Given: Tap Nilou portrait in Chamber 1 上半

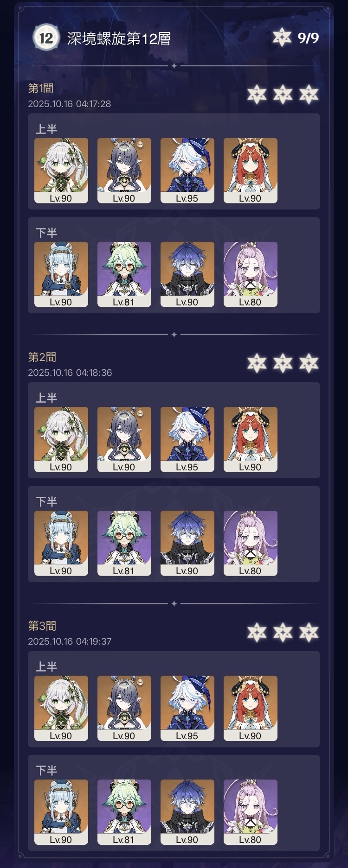Looking at the screenshot, I should [x=251, y=171].
